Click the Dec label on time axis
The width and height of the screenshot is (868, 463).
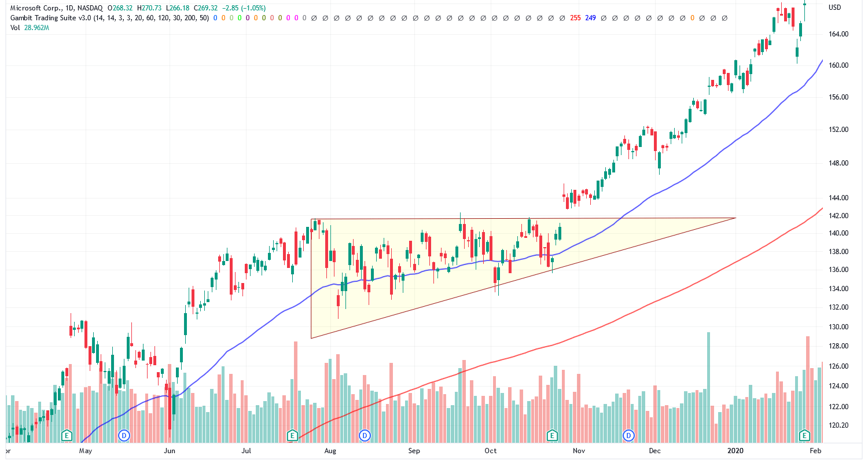[655, 450]
